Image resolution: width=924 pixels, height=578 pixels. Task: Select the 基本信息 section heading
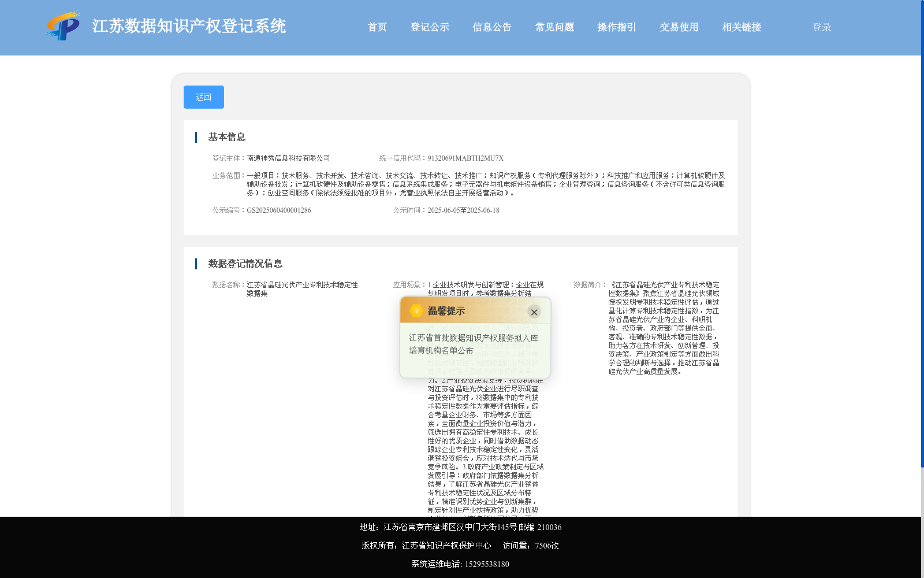227,137
